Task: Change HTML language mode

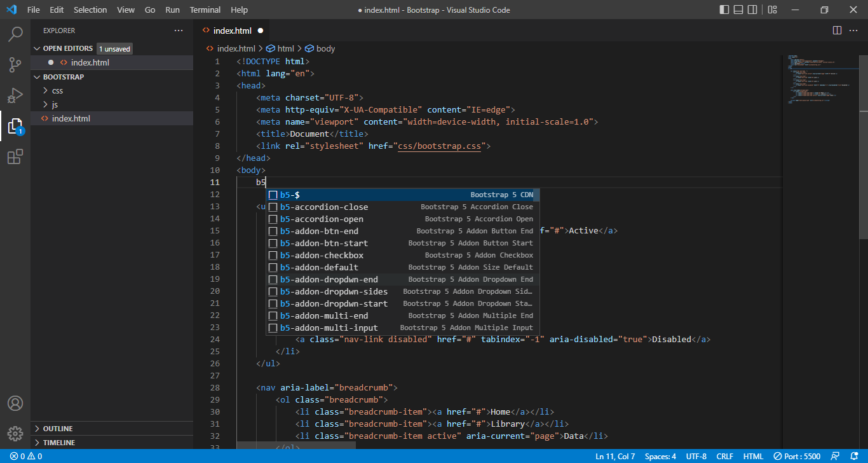Action: tap(753, 457)
